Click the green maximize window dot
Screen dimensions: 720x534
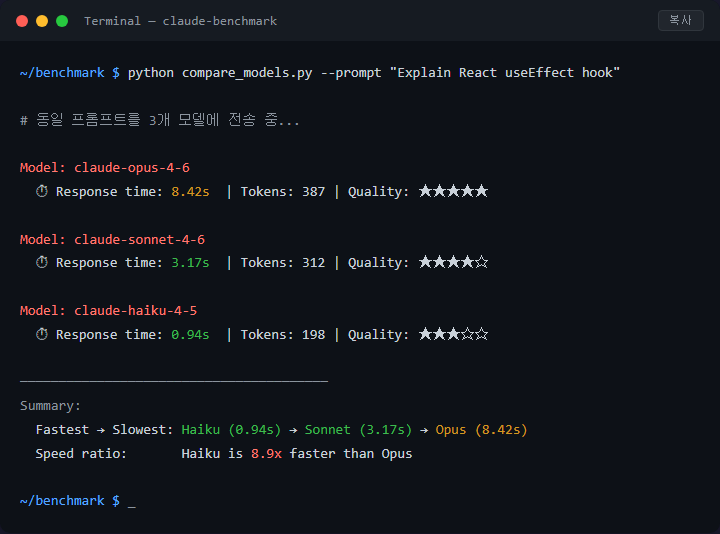(x=62, y=21)
